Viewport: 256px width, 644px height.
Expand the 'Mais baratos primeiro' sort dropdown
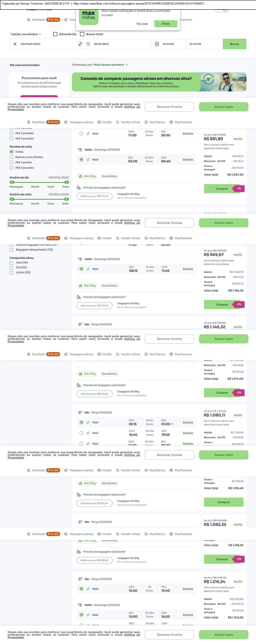pos(111,65)
